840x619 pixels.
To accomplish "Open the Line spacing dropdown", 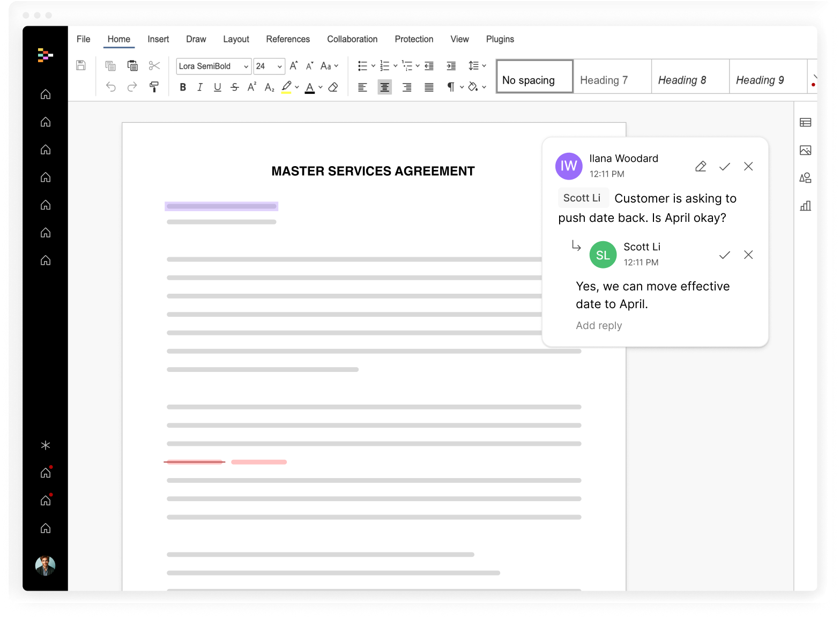I will (x=477, y=66).
